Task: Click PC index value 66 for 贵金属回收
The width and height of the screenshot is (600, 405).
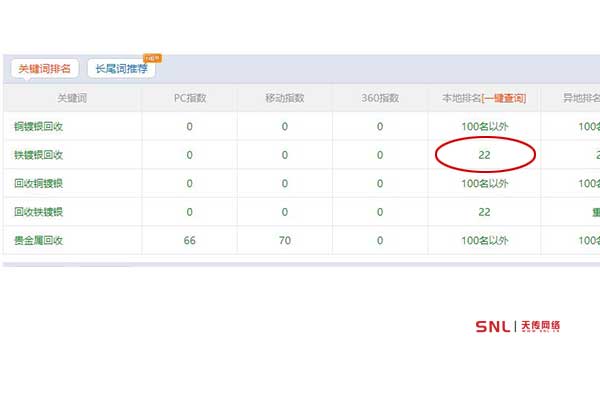Action: (x=189, y=241)
